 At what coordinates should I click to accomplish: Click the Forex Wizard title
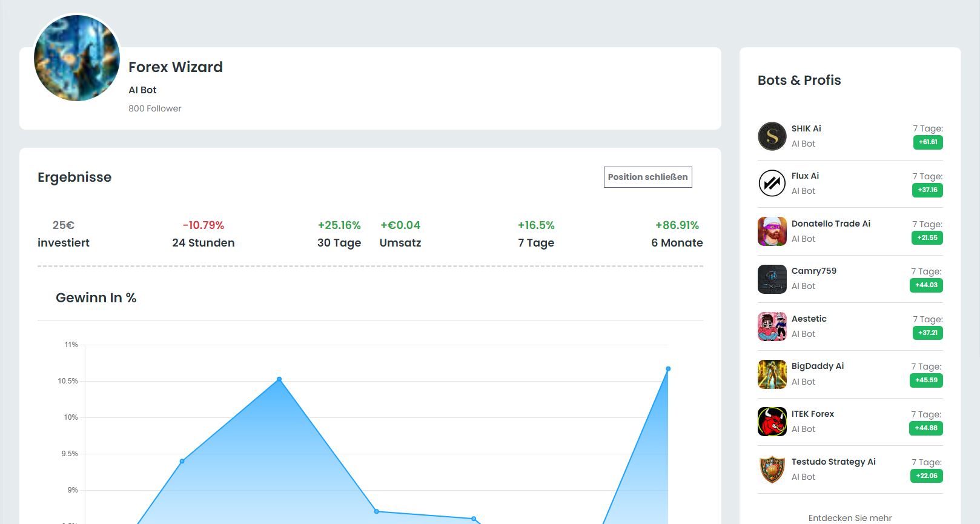176,67
